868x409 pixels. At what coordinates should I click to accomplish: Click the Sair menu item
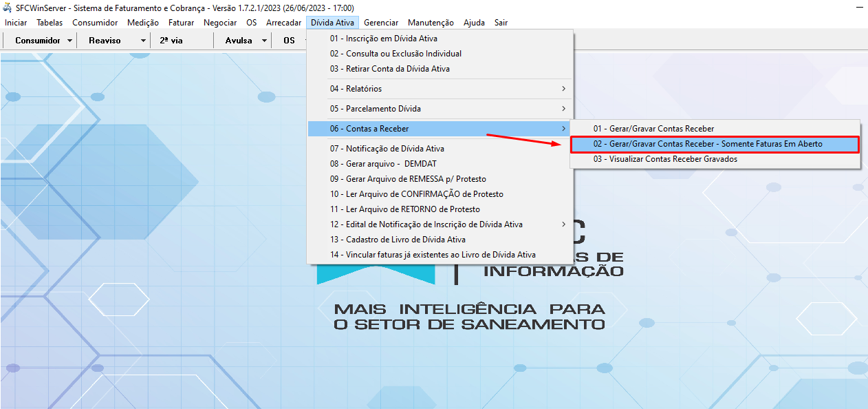501,23
